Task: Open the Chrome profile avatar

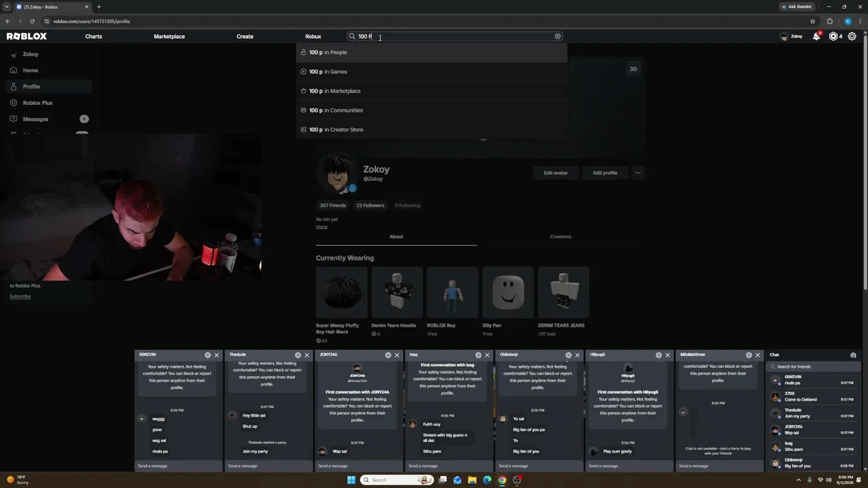Action: tap(847, 21)
